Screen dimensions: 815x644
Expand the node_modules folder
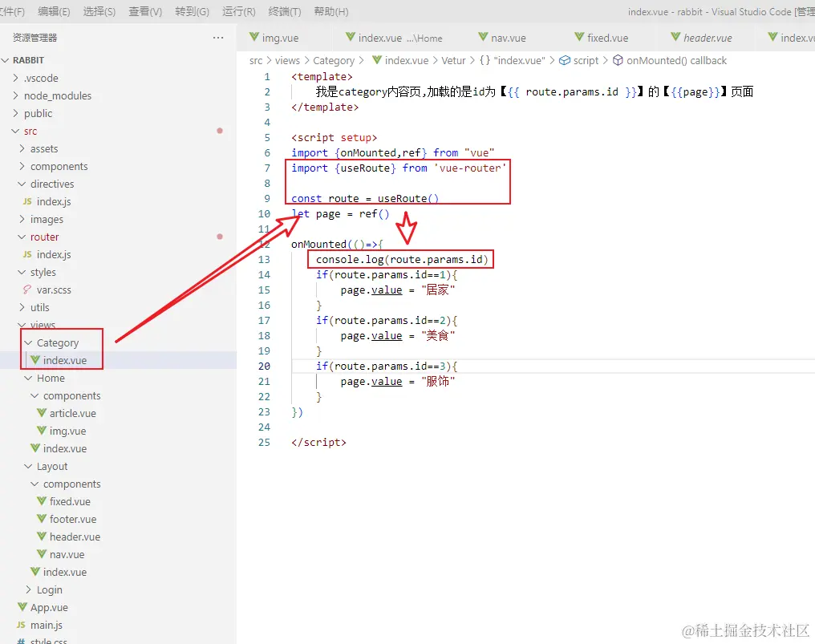15,95
